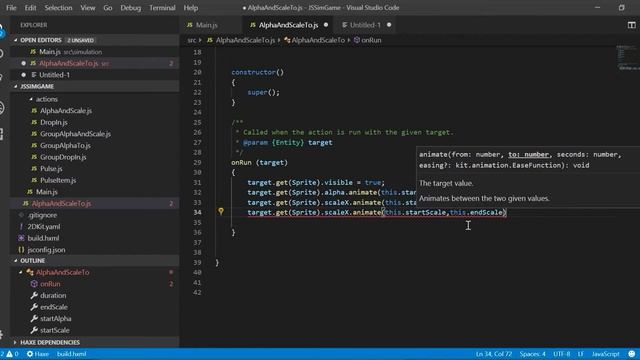Open the Go menu

tap(108, 8)
